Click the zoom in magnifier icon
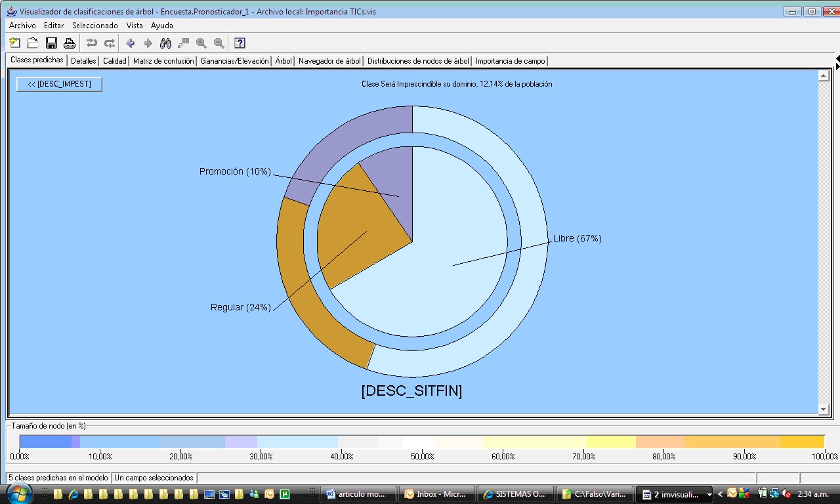Image resolution: width=840 pixels, height=504 pixels. pyautogui.click(x=201, y=43)
